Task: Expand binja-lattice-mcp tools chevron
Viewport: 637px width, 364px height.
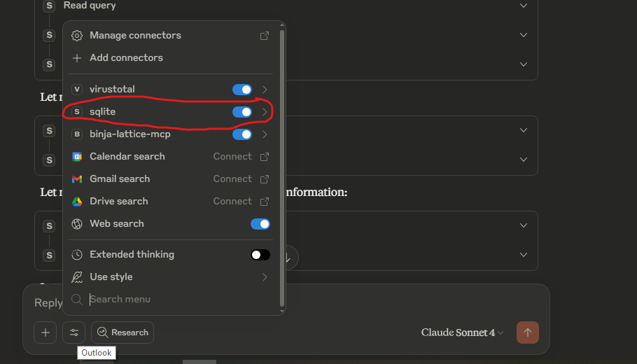Action: point(265,134)
